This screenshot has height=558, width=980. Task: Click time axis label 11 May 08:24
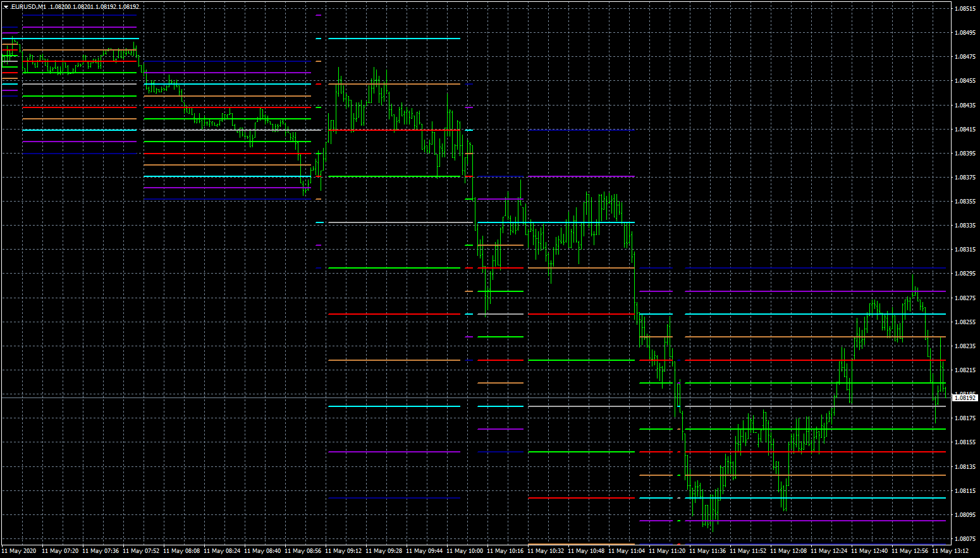(x=222, y=551)
